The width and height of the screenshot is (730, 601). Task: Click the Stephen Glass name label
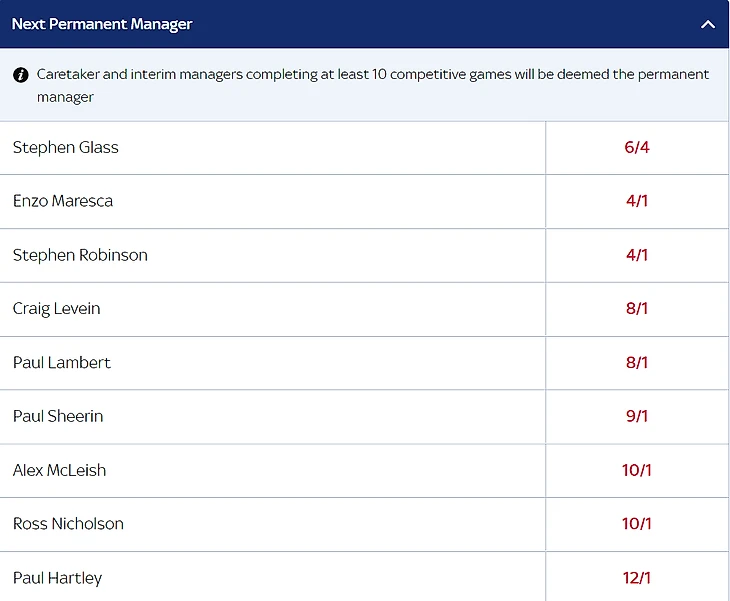[66, 148]
